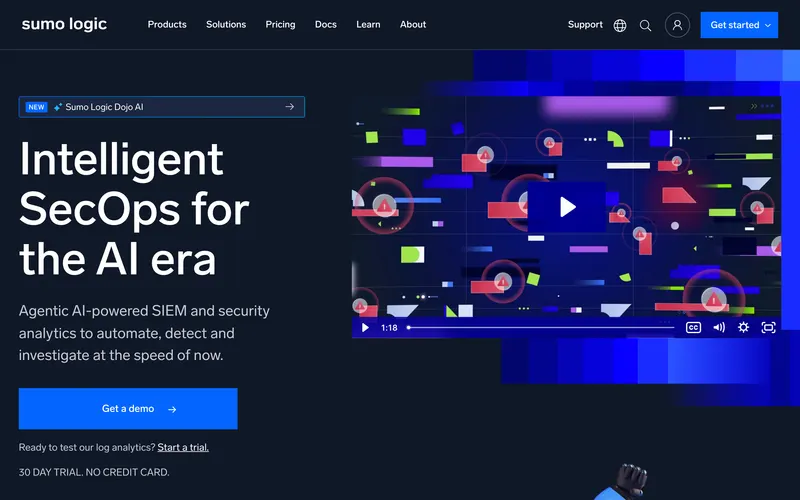Click the Support link
The height and width of the screenshot is (500, 800).
tap(585, 24)
